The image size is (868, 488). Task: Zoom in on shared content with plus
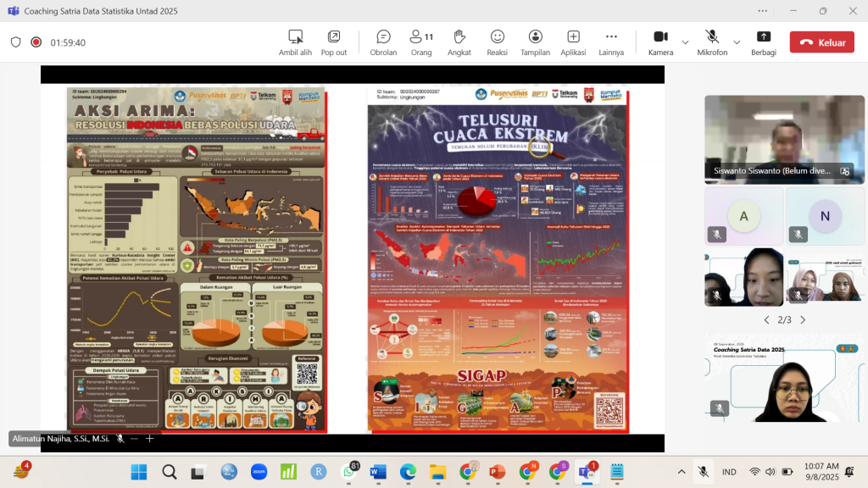coord(150,439)
